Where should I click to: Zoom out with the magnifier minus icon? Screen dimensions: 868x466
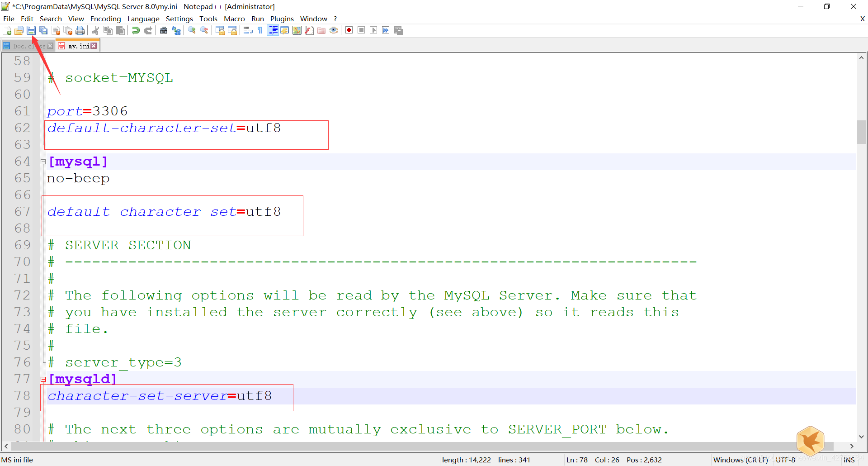[204, 30]
